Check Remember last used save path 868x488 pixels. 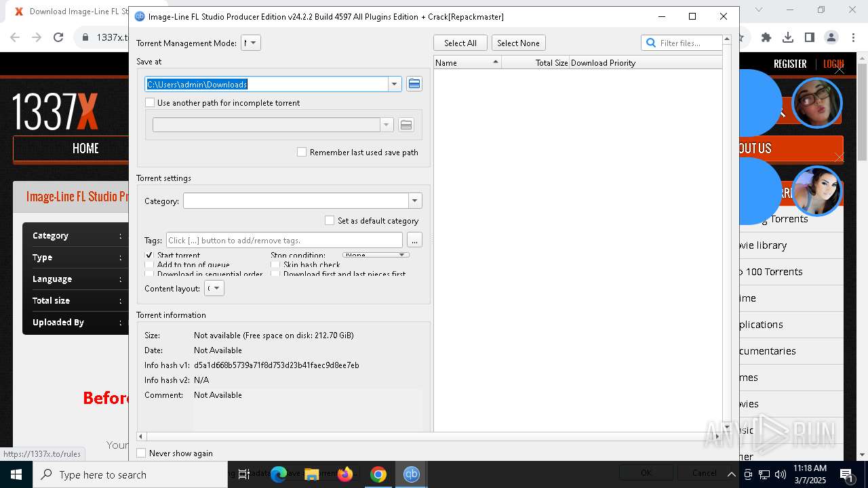pos(302,152)
